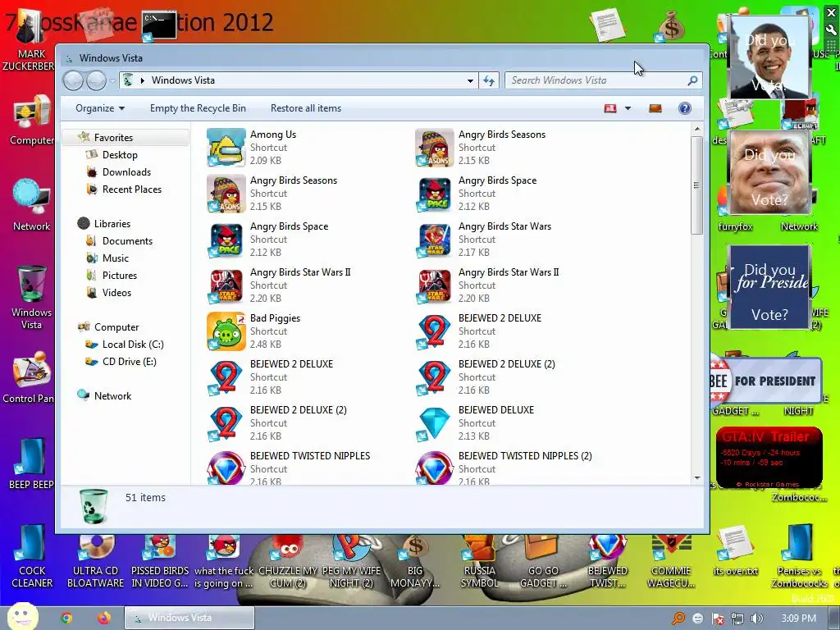The height and width of the screenshot is (630, 840).
Task: Click the GTA:IV Trailer countdown gadget
Action: pos(769,457)
